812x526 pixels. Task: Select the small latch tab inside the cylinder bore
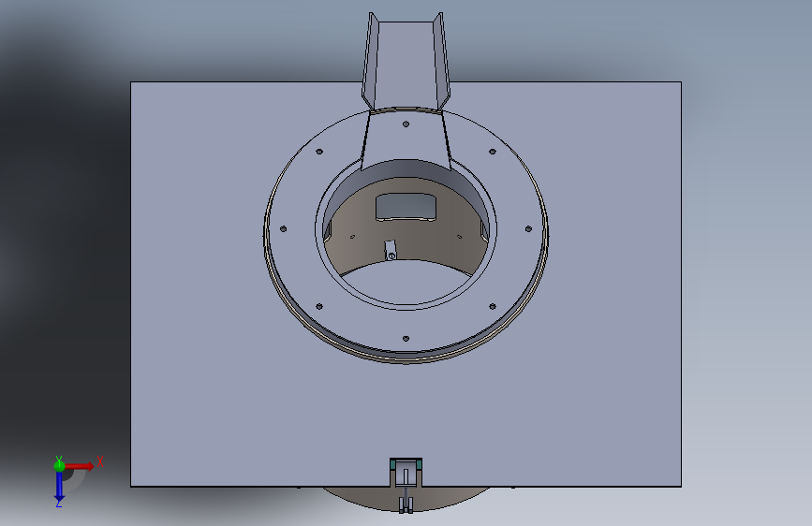coord(390,251)
